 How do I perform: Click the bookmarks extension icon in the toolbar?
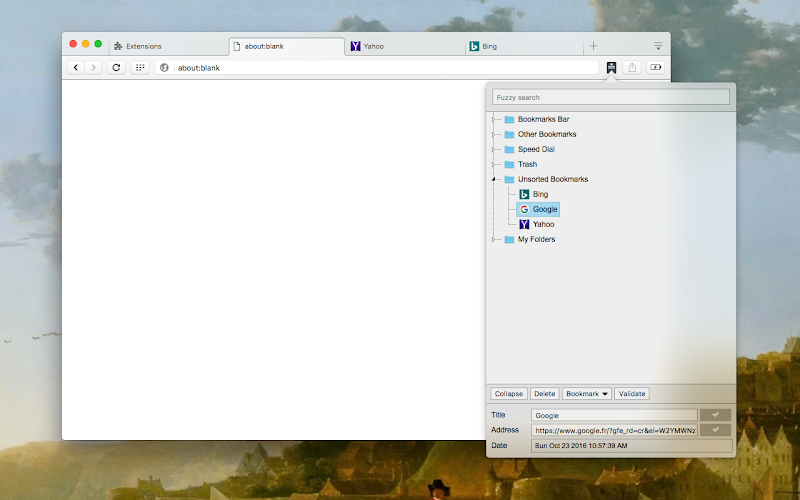point(611,67)
